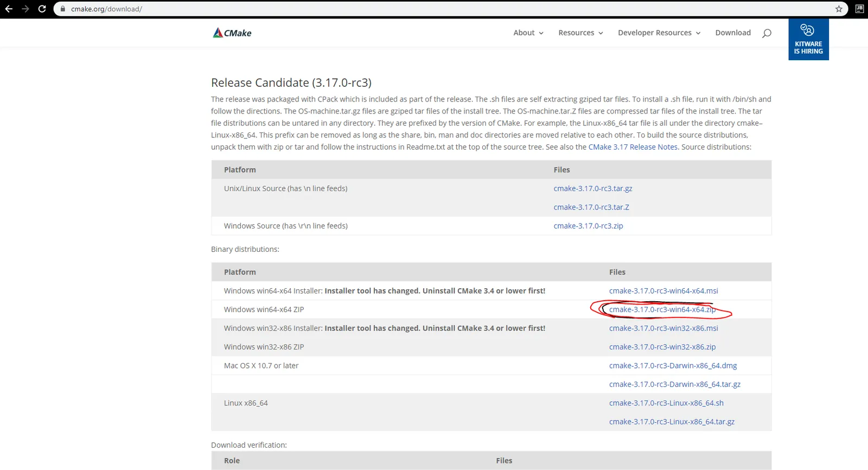Image resolution: width=868 pixels, height=470 pixels.
Task: Go back using the browser back arrow
Action: tap(9, 9)
